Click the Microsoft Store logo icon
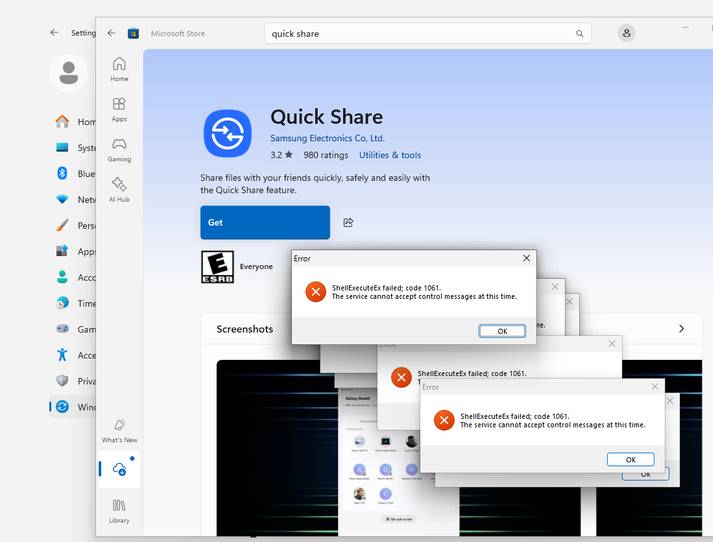 133,33
